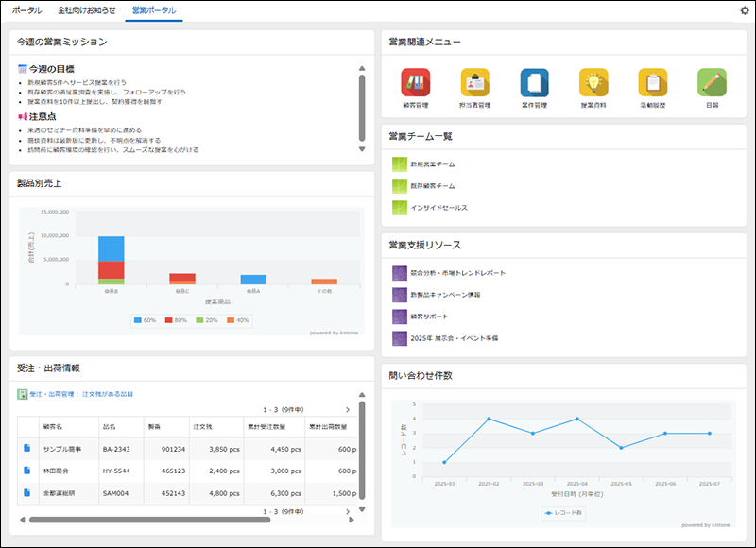Switch to the 全社向けお知らせ tab
The width and height of the screenshot is (756, 548).
(x=87, y=10)
